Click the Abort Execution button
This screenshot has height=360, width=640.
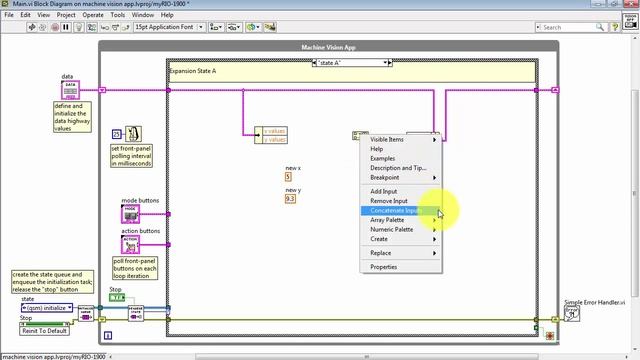coord(55,27)
